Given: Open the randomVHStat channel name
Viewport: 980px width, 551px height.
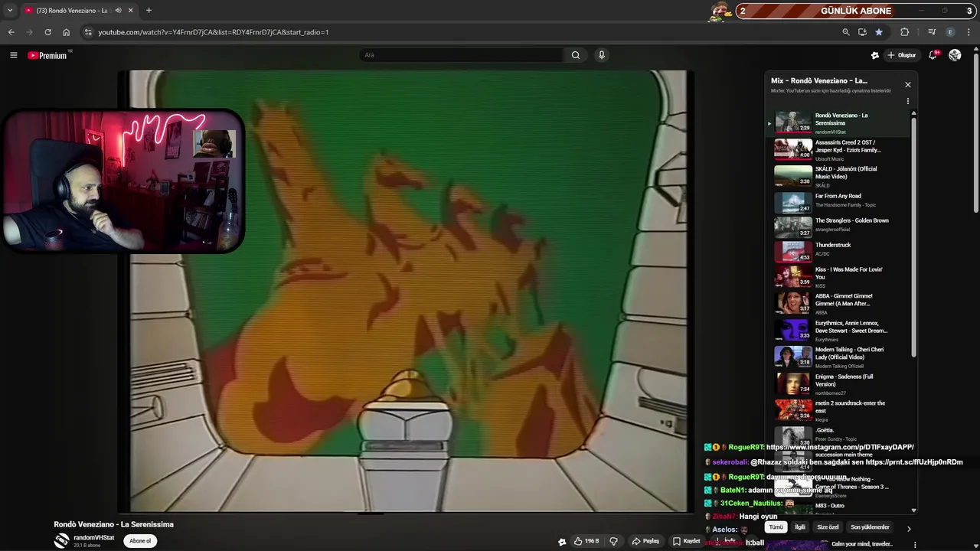Looking at the screenshot, I should (93, 537).
